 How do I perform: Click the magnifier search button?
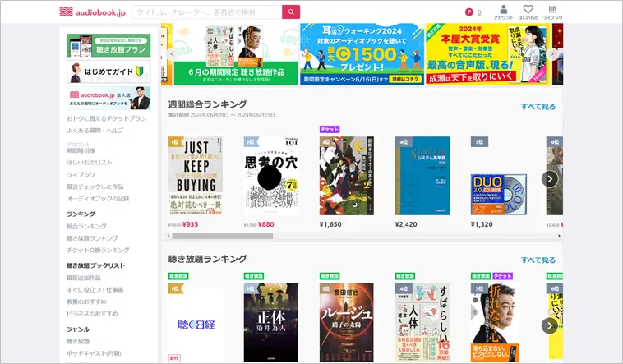tap(291, 12)
